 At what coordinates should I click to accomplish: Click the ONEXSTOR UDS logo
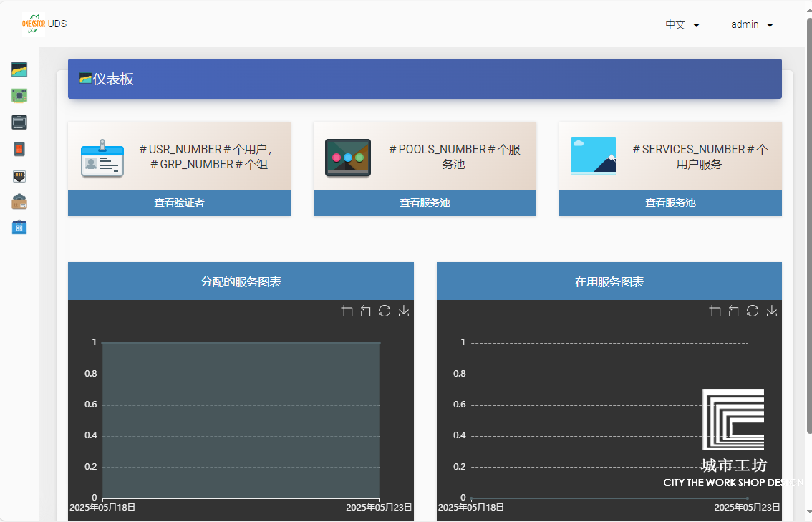[44, 24]
